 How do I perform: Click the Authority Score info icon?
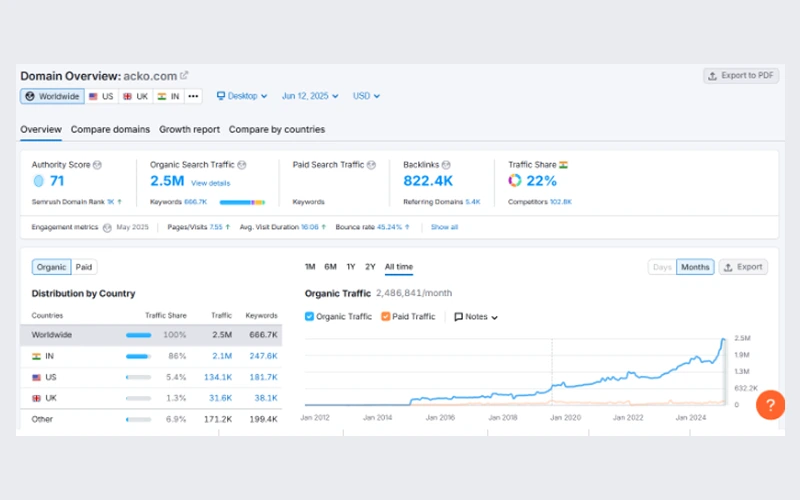point(97,164)
